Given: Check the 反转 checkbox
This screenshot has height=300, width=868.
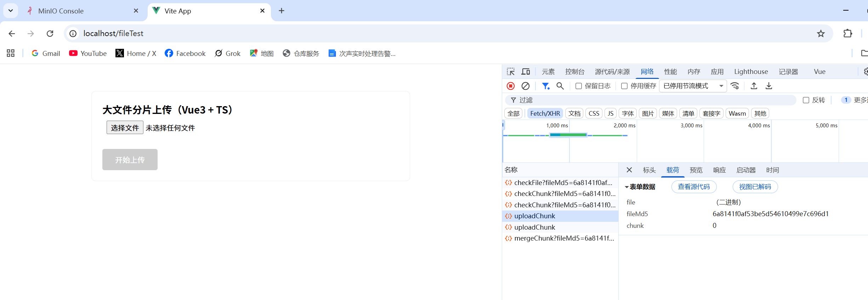Looking at the screenshot, I should [806, 100].
